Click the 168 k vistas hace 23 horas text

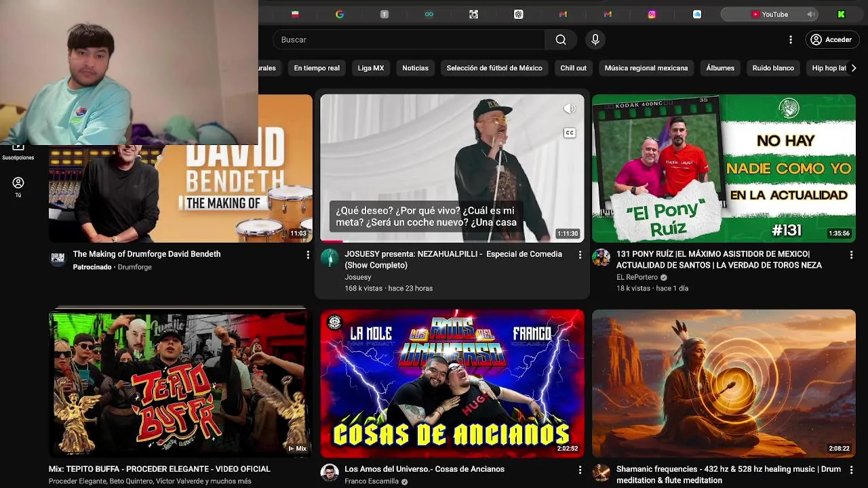pos(389,288)
